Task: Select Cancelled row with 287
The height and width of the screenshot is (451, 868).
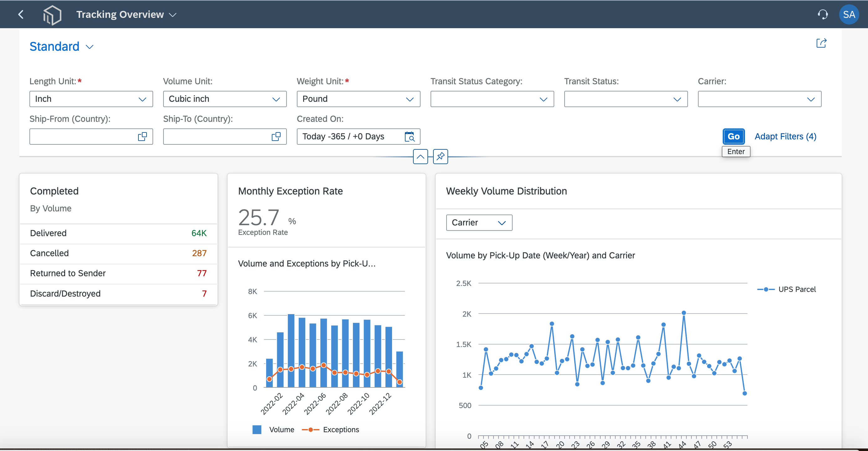Action: pos(119,253)
